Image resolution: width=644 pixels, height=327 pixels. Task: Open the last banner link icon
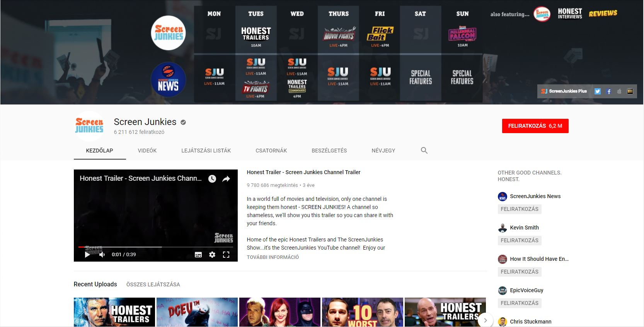tap(630, 91)
